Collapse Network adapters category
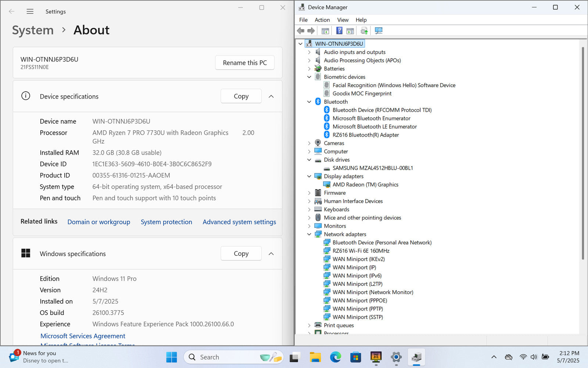 309,234
